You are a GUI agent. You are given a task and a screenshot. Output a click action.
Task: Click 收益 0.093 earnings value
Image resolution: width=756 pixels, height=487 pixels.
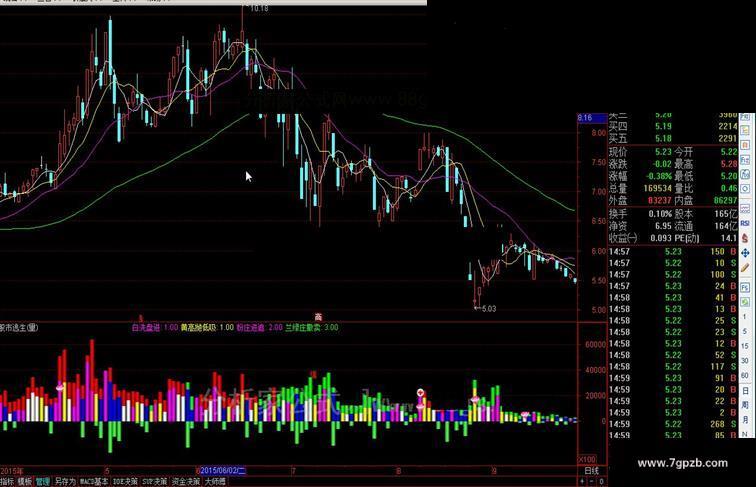661,238
